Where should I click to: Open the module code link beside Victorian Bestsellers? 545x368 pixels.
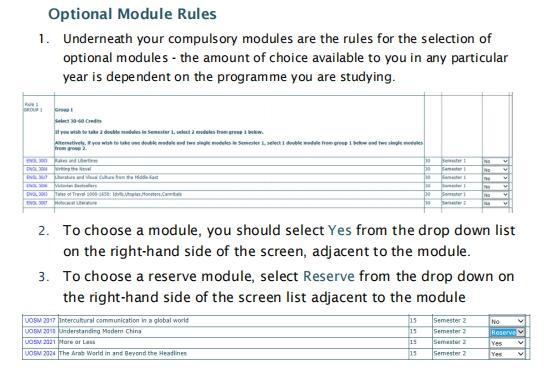[37, 186]
